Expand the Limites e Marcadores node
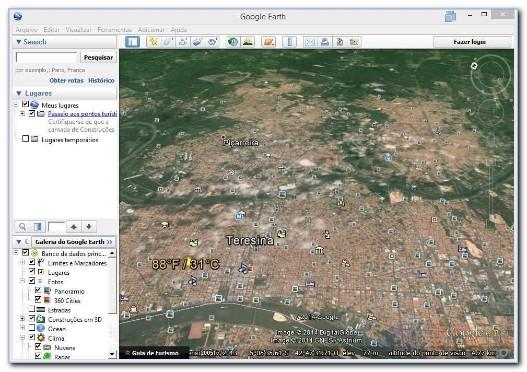Viewport: 527px width, 372px height. click(23, 262)
